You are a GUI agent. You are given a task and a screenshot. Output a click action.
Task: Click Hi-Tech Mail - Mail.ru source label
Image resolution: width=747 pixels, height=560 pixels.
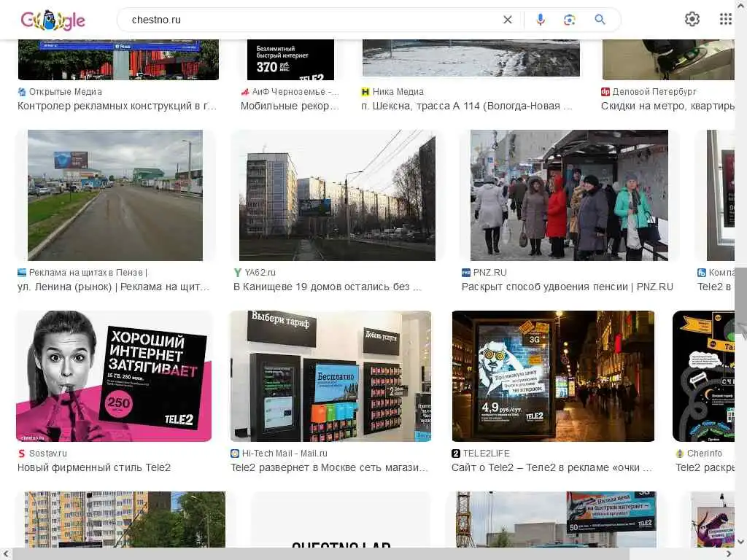[285, 454]
